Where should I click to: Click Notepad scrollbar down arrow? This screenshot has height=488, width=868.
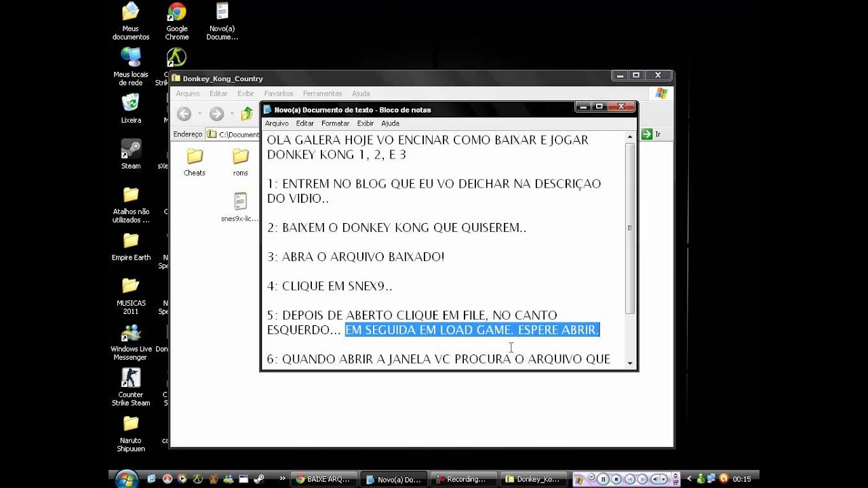coord(630,363)
